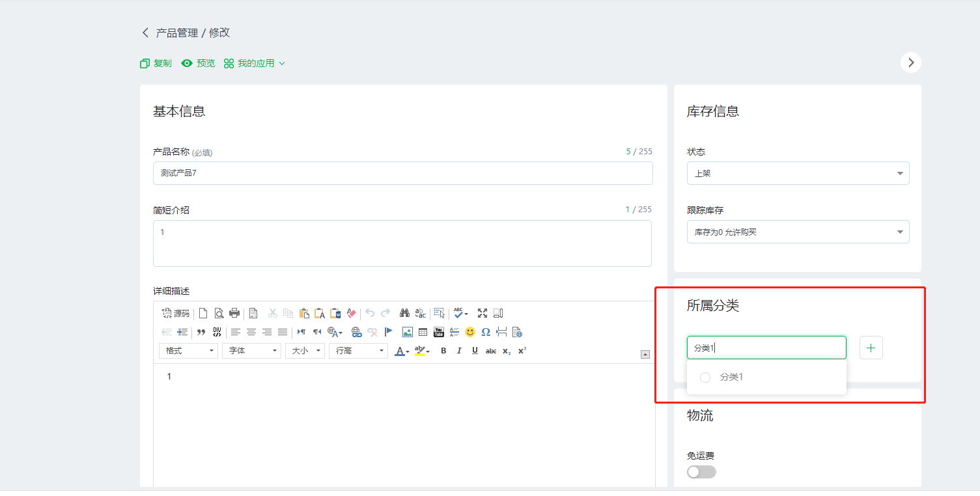This screenshot has width=980, height=496.
Task: Open the 我的应用 menu
Action: [255, 63]
